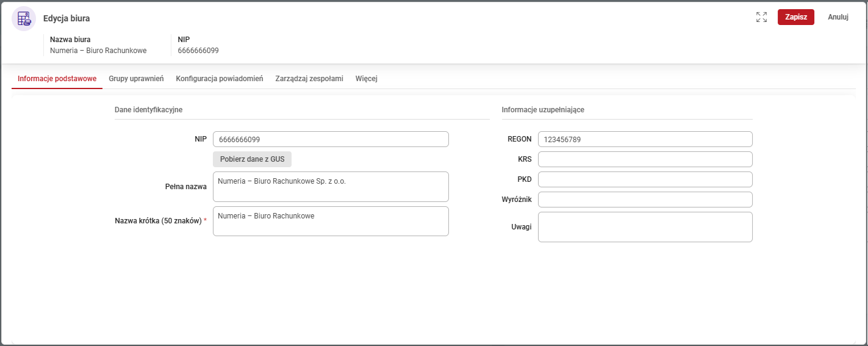Screen dimensions: 868x346
Task: Select the KRS input field
Action: pos(645,159)
